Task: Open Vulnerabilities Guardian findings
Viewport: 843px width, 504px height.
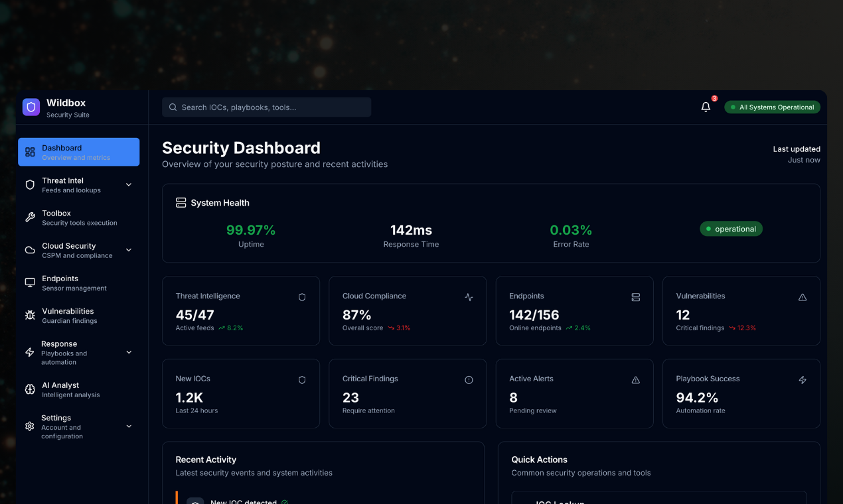Action: 78,315
